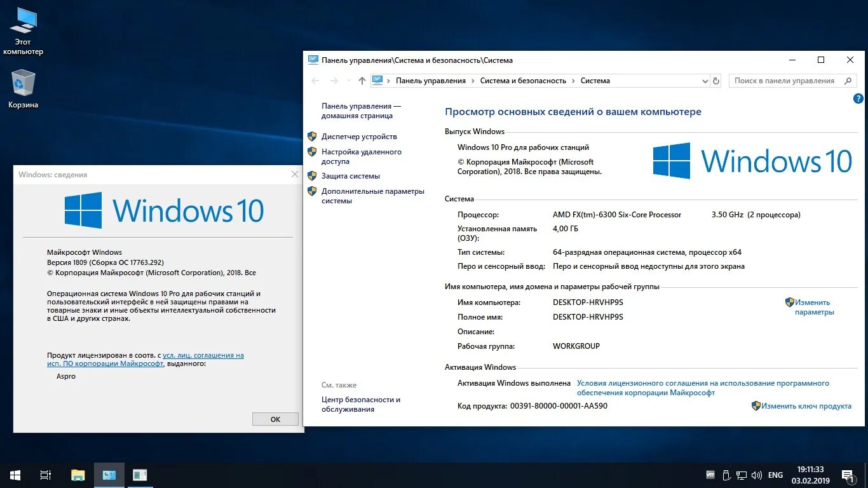Open the volume tray icon
868x488 pixels.
[756, 475]
